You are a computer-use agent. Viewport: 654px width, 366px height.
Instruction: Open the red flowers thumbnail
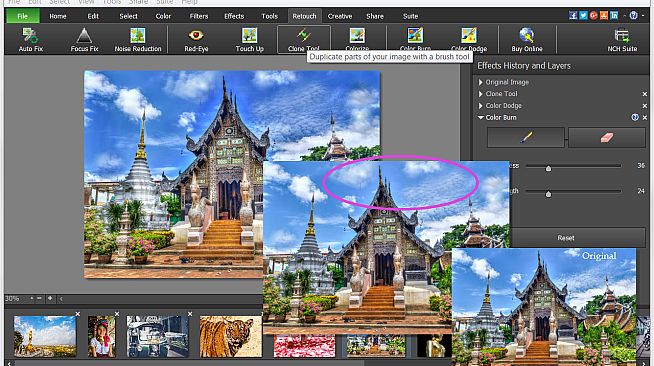coord(304,346)
